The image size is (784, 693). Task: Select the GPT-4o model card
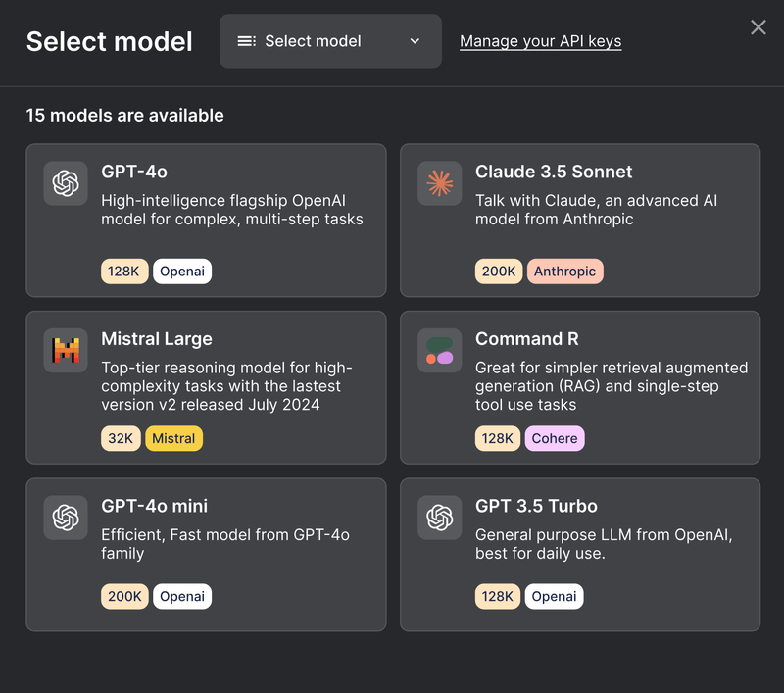coord(206,220)
